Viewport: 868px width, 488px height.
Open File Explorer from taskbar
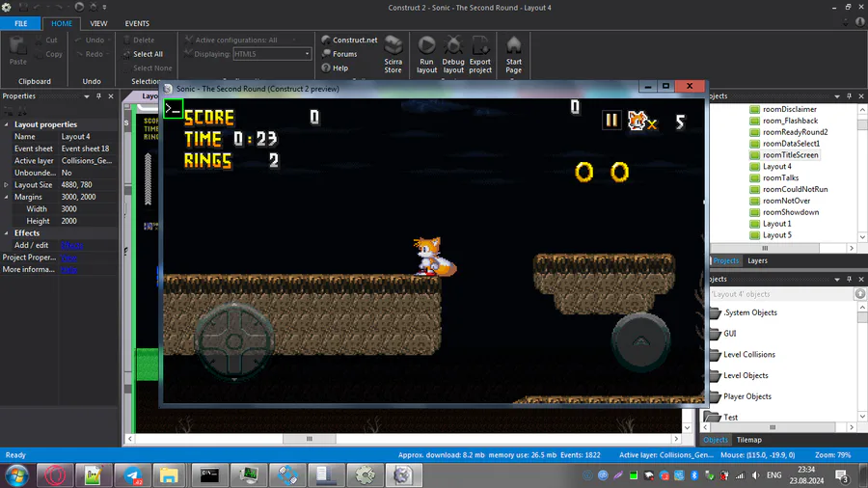(169, 475)
